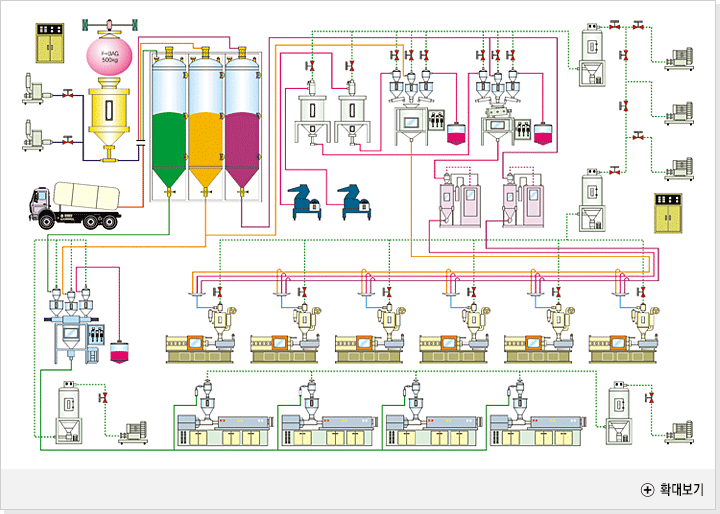
Task: Select the top-right corner blower pump
Action: pos(680,58)
